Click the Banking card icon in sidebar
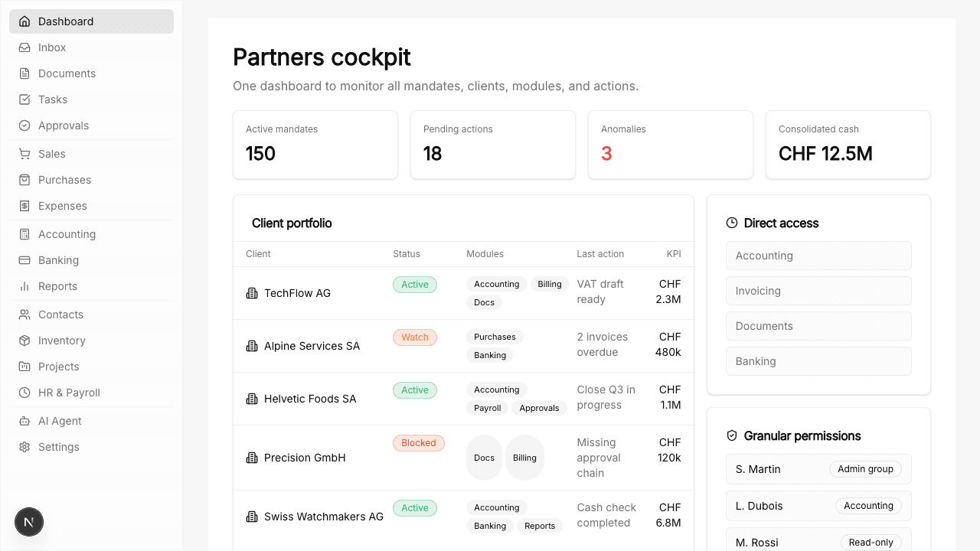This screenshot has width=980, height=551. [24, 260]
